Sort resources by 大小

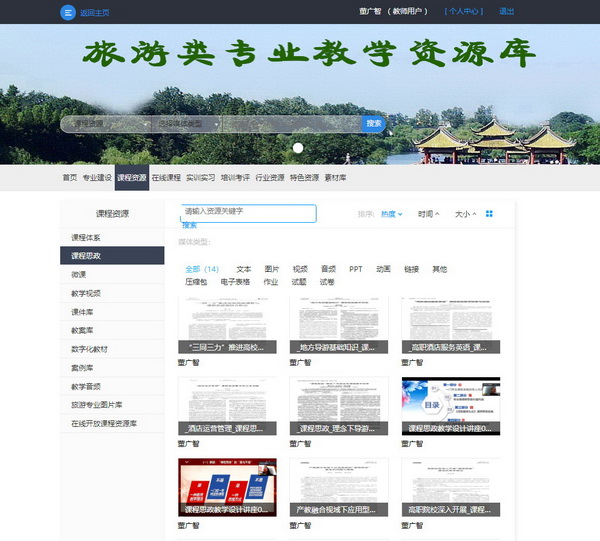[465, 214]
